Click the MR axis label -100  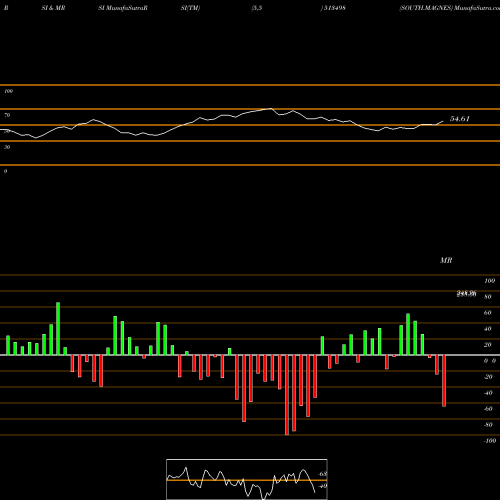pyautogui.click(x=490, y=441)
